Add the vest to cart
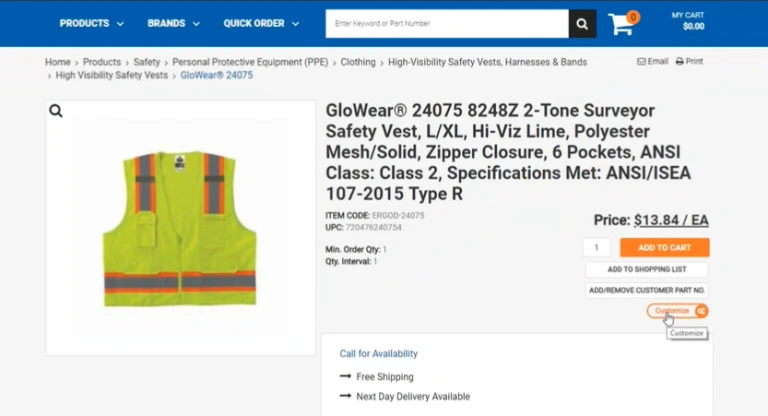 (x=664, y=248)
